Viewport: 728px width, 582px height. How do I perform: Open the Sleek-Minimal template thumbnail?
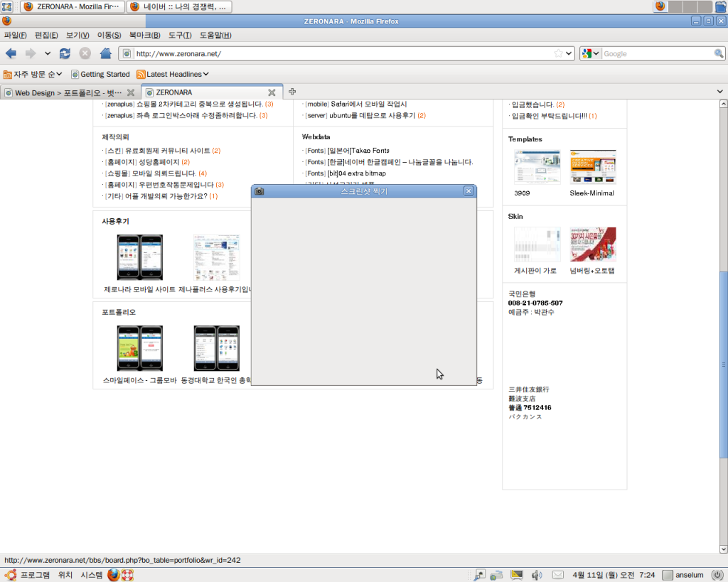click(x=592, y=168)
